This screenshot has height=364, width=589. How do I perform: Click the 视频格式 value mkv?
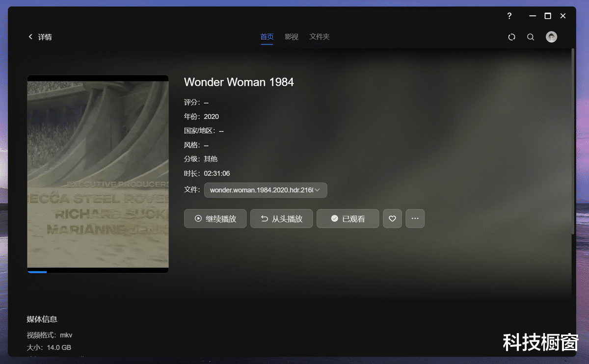click(x=66, y=335)
